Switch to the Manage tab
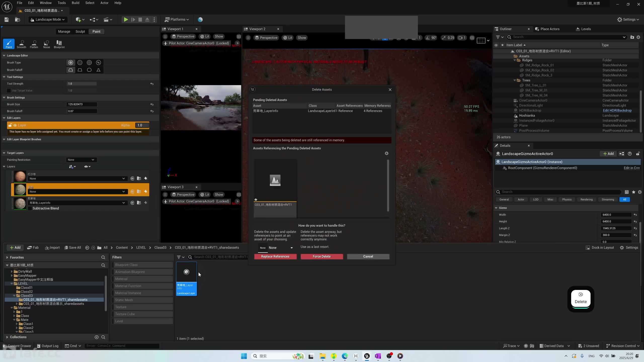 coord(64,32)
